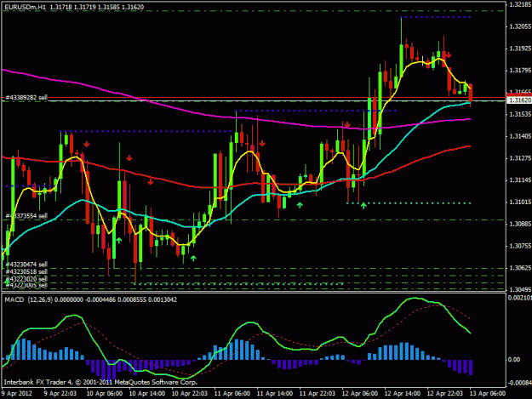The width and height of the screenshot is (532, 399).
Task: Click the 12 Apr 06:00 time label
Action: point(360,393)
